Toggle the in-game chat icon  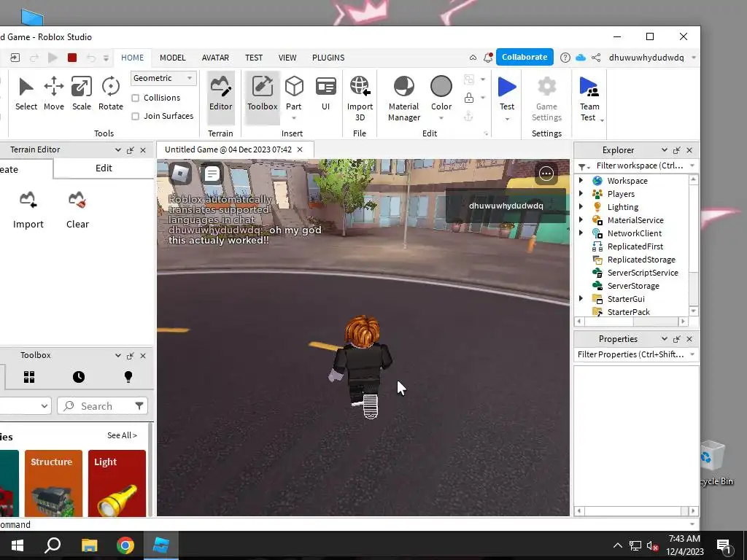coord(212,174)
